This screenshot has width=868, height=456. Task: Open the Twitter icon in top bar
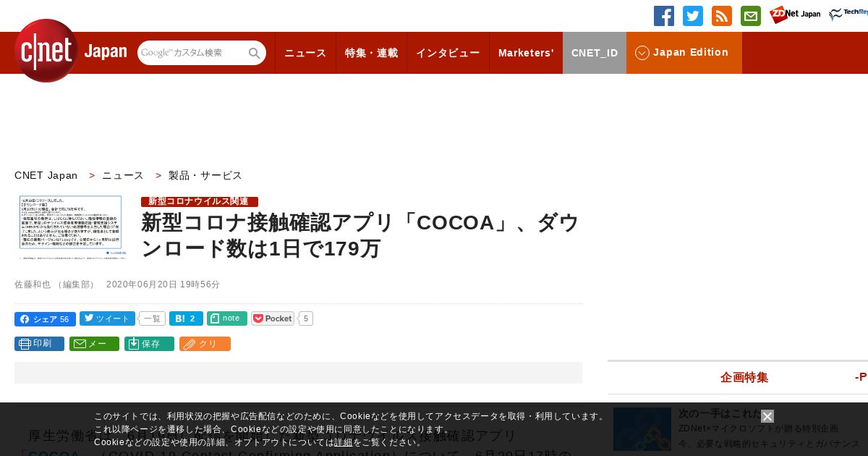click(693, 16)
